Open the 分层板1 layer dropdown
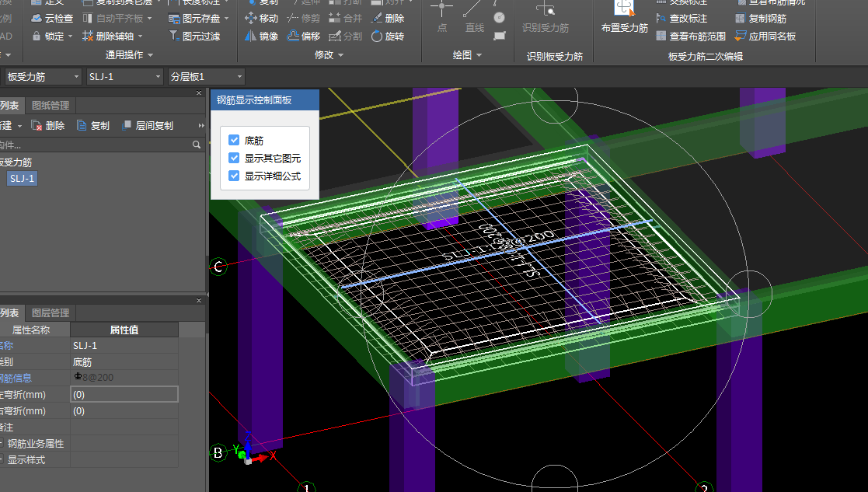 pyautogui.click(x=207, y=77)
